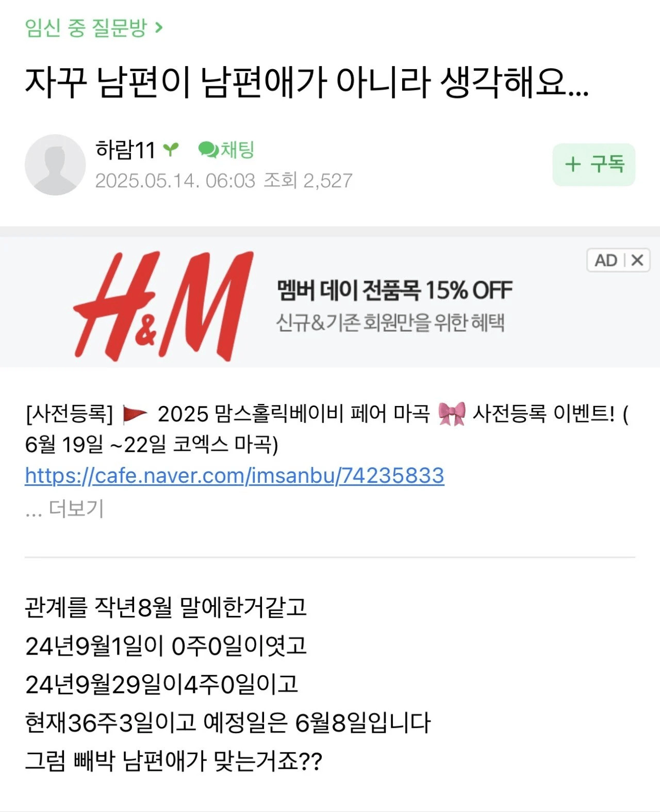Click the red flag emoji in the notice
This screenshot has height=812, width=660.
coord(135,414)
